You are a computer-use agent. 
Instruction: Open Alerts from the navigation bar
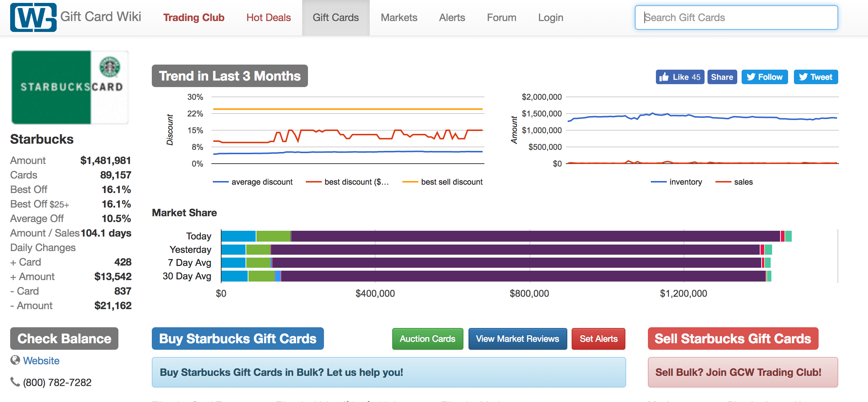pyautogui.click(x=452, y=17)
